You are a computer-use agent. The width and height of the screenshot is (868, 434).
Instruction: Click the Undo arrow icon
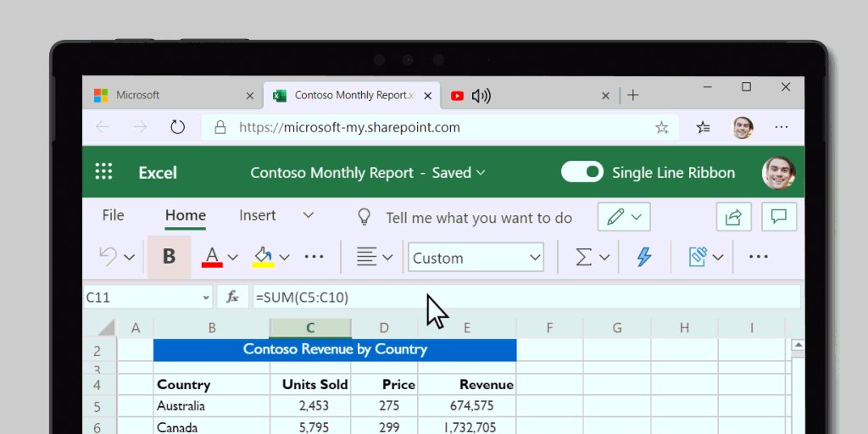point(108,257)
